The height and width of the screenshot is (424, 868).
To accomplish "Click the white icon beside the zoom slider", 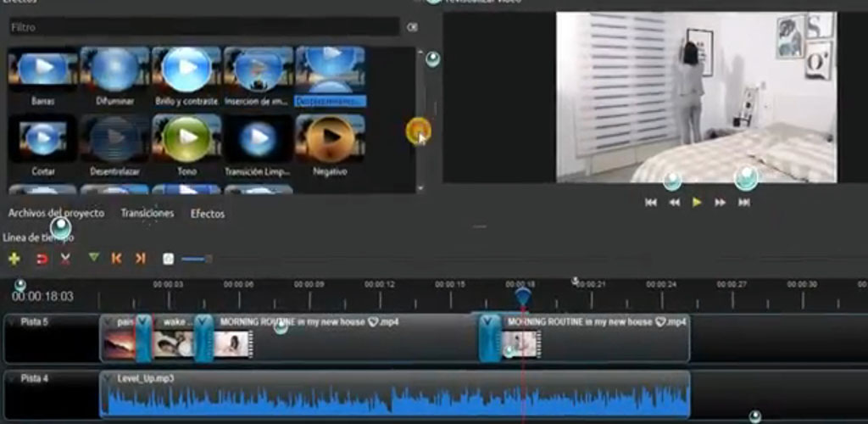I will [x=169, y=259].
